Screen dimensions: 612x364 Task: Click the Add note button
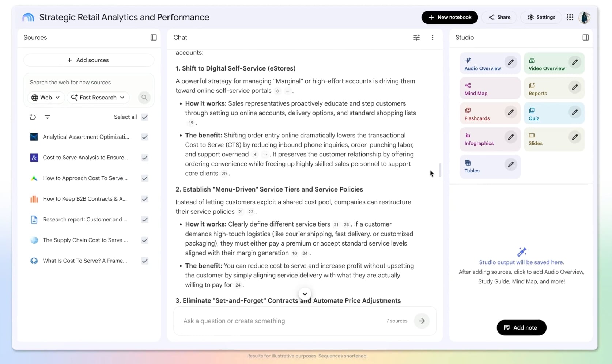pos(521,328)
